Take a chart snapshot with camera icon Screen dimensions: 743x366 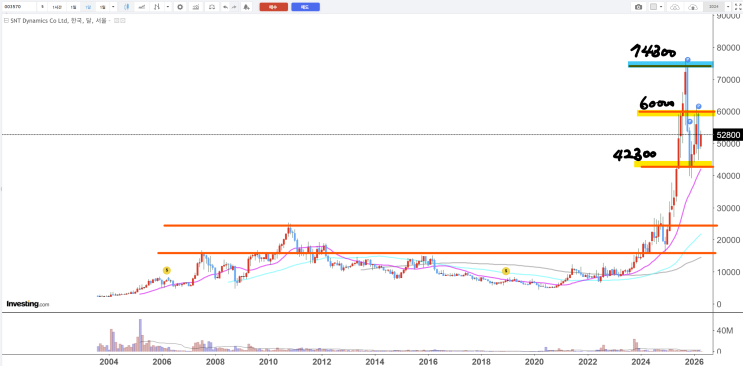638,7
